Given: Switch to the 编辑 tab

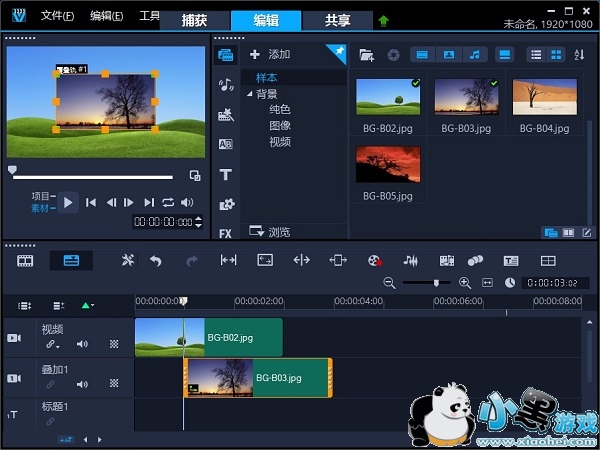Looking at the screenshot, I should tap(266, 20).
